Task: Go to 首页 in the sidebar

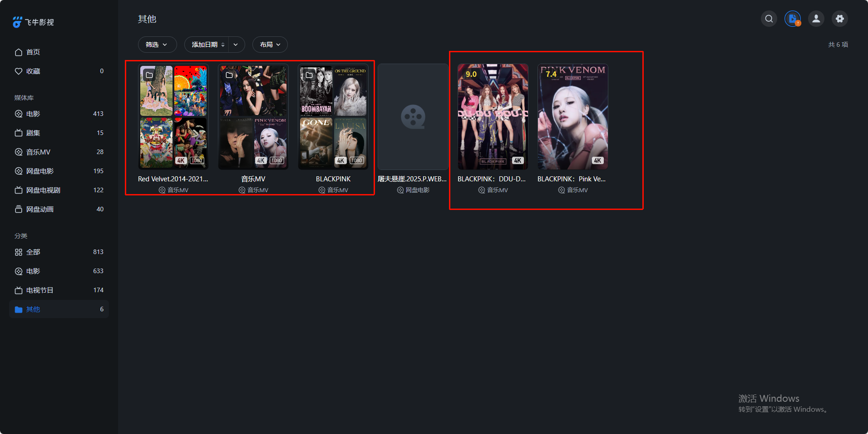Action: pyautogui.click(x=59, y=52)
